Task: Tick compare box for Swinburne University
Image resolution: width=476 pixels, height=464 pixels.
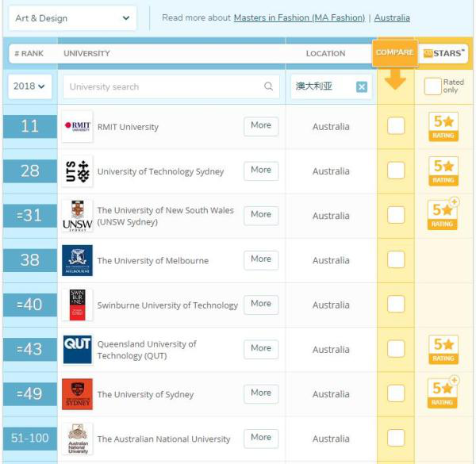Action: [396, 304]
